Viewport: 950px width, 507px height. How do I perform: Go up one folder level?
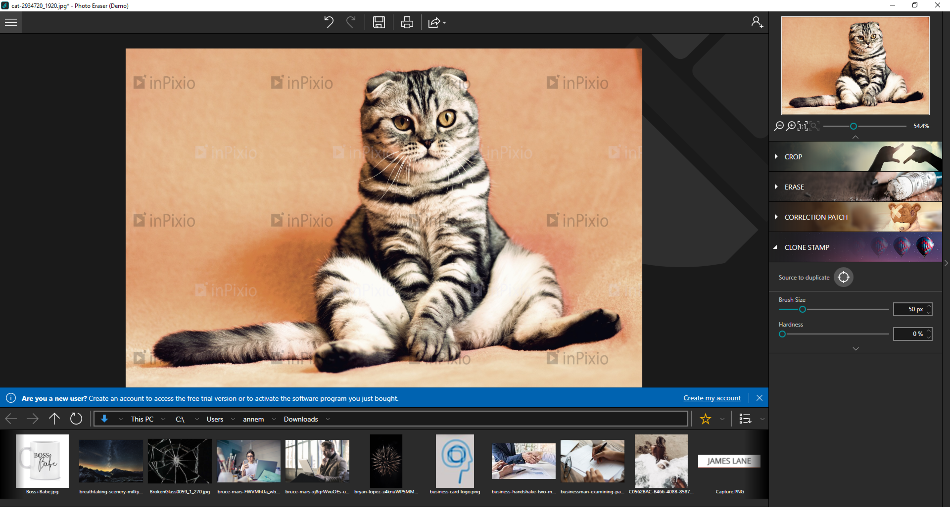(55, 419)
